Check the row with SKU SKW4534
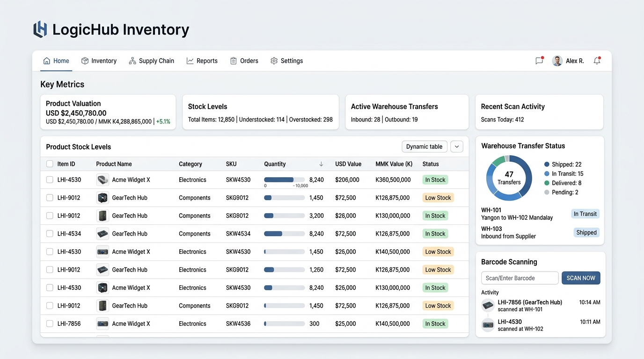The image size is (644, 359). coord(50,234)
